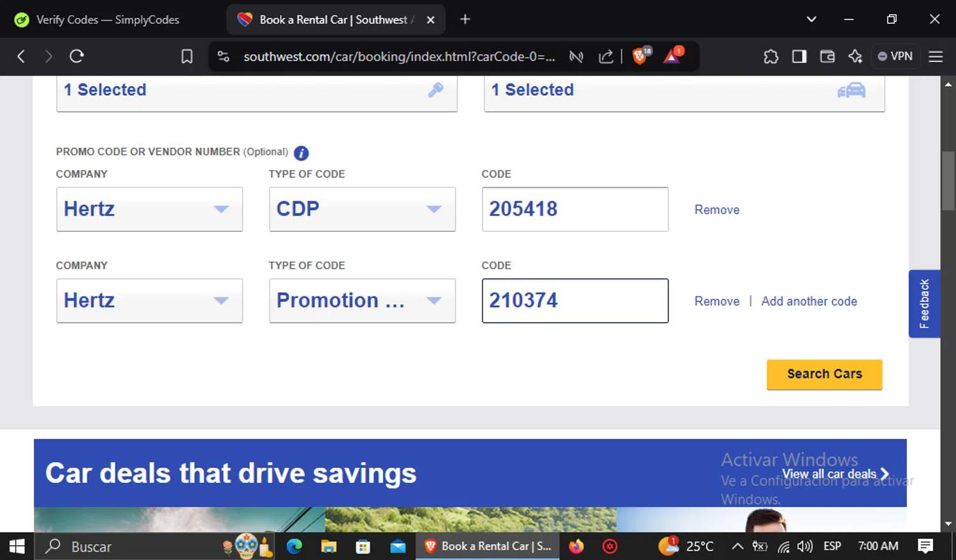Switch the ESP input language indicator
The height and width of the screenshot is (560, 956).
point(832,547)
